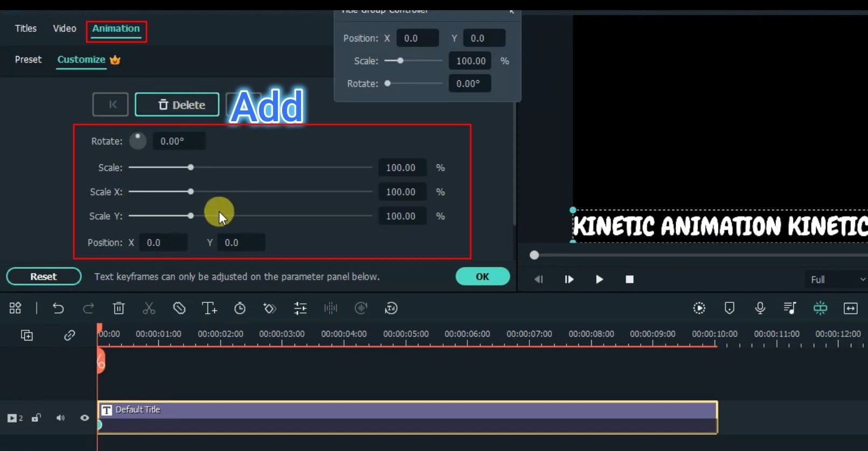The width and height of the screenshot is (868, 451).
Task: Click the Reset button
Action: pos(44,276)
